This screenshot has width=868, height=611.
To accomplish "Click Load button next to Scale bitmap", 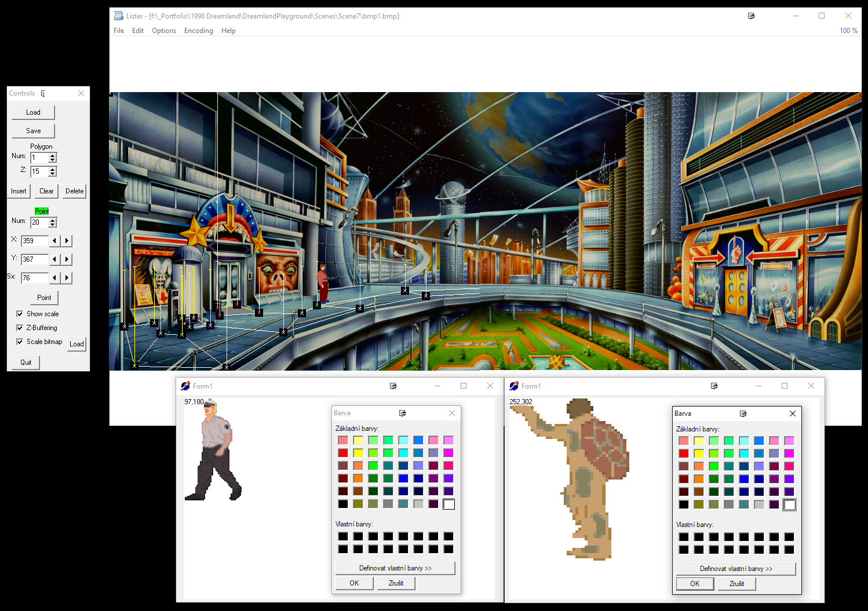I will [x=76, y=344].
